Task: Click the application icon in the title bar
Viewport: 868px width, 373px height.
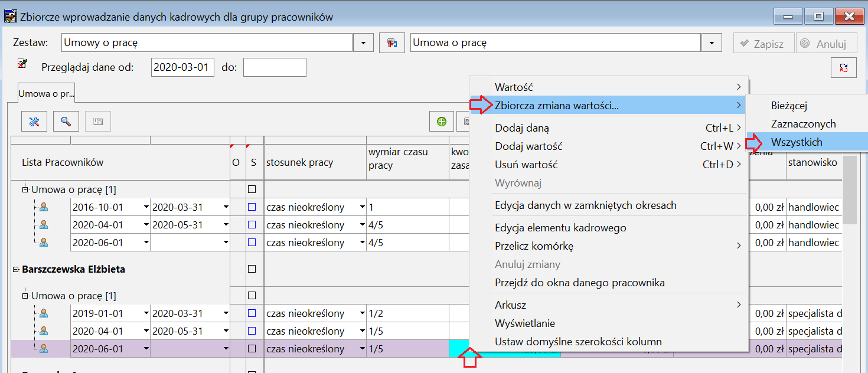Action: click(10, 17)
